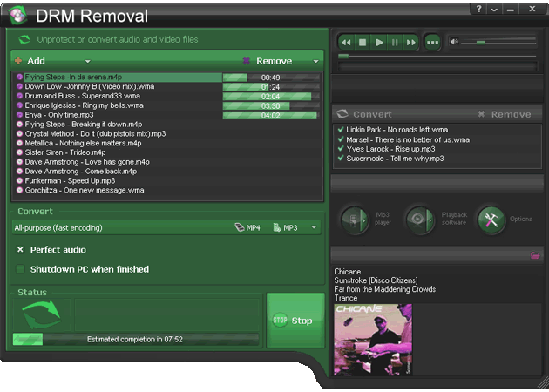Expand the Add dropdown menu

88,62
